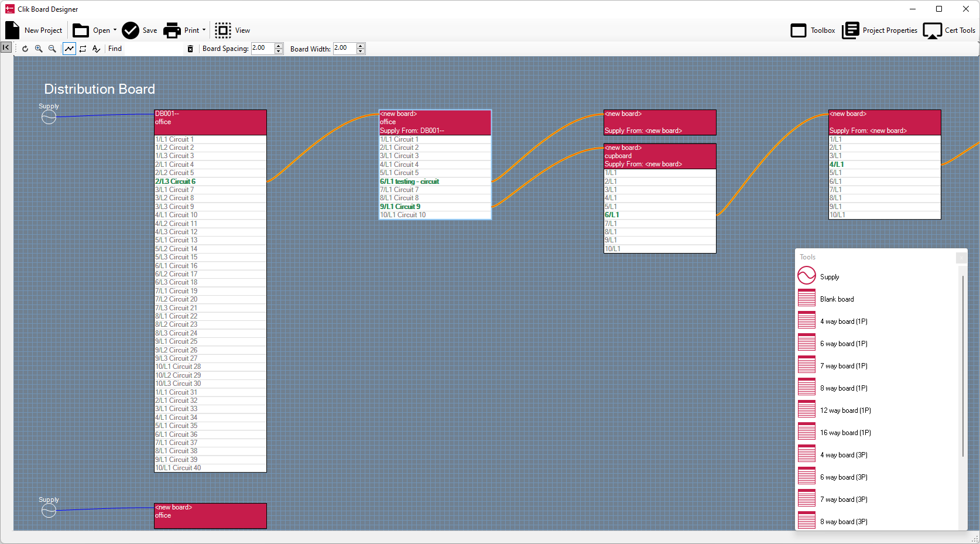The image size is (980, 544).
Task: Open the Cert Tools menu
Action: click(949, 30)
